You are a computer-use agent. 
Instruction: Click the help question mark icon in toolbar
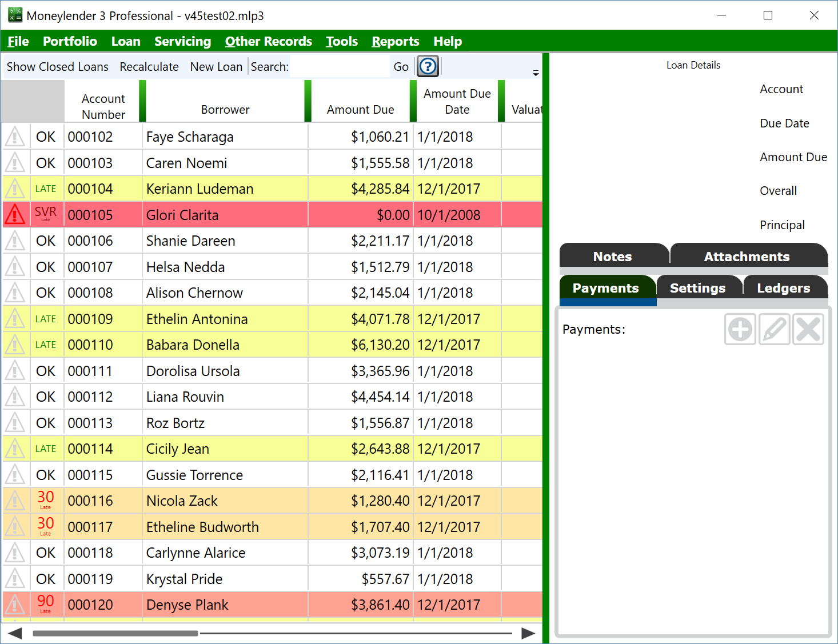coord(428,66)
